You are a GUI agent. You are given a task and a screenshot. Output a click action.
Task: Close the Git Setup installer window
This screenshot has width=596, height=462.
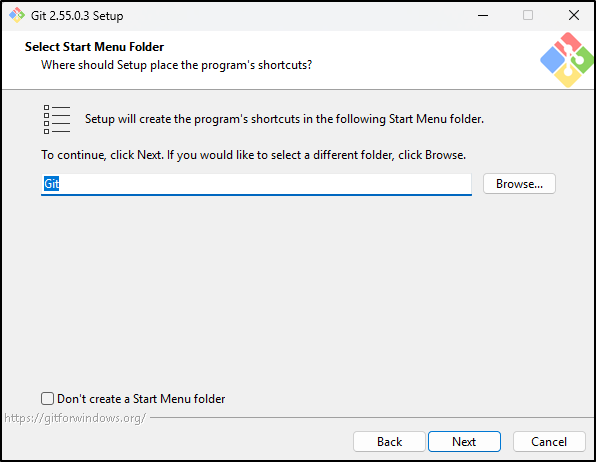pyautogui.click(x=574, y=15)
